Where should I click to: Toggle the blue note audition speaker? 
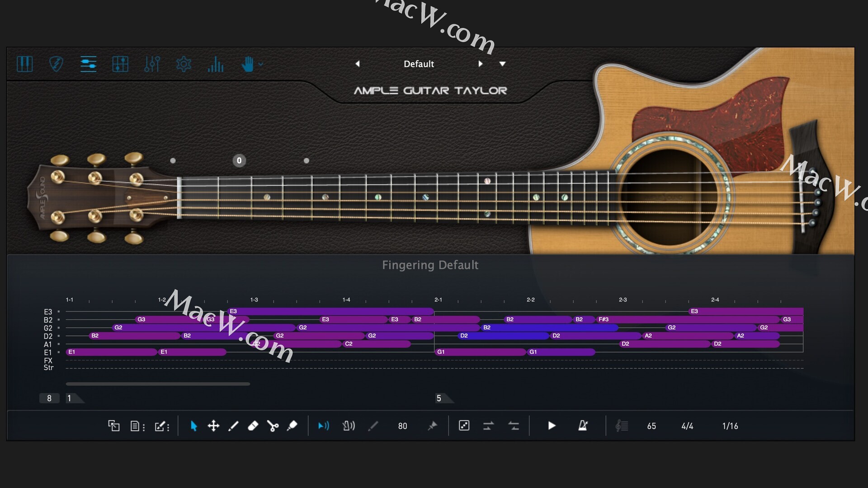point(324,426)
